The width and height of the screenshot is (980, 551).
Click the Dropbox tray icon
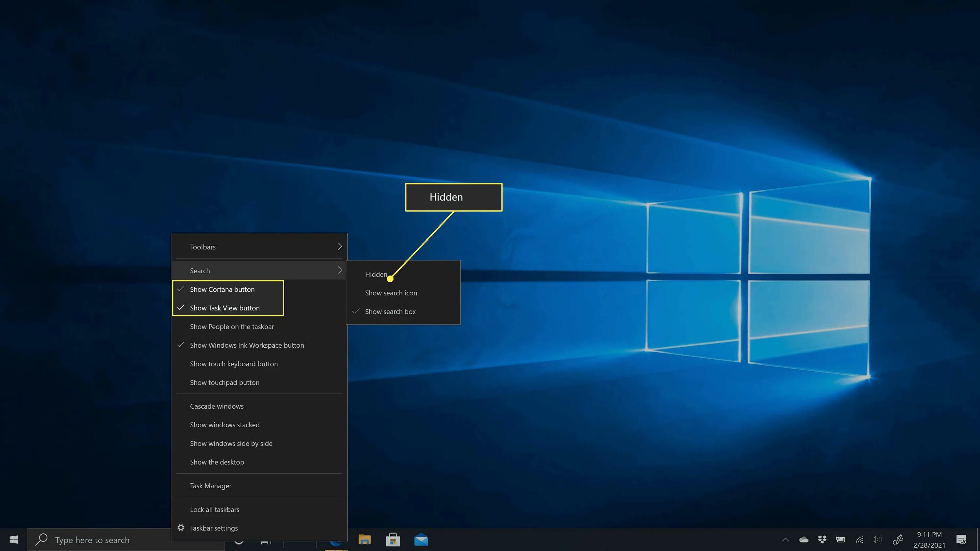(x=822, y=539)
